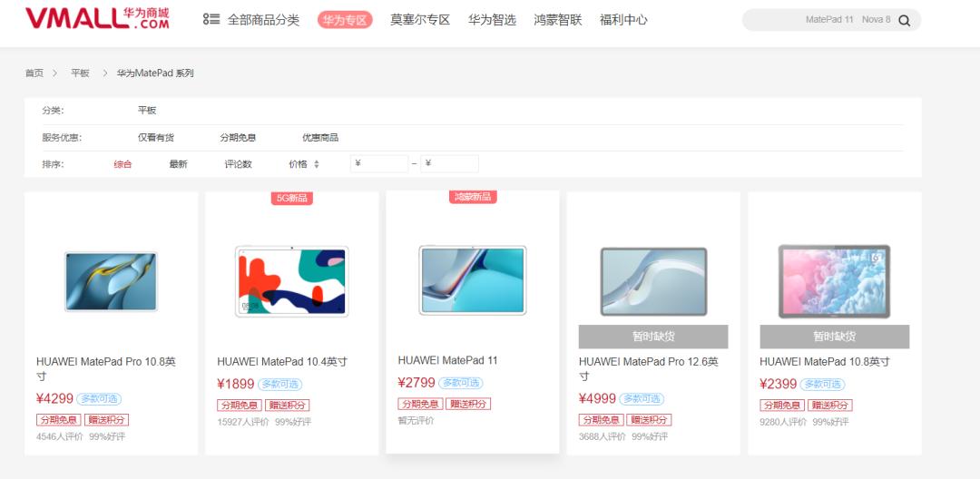
Task: Open the 平板 breadcrumb link
Action: point(80,73)
